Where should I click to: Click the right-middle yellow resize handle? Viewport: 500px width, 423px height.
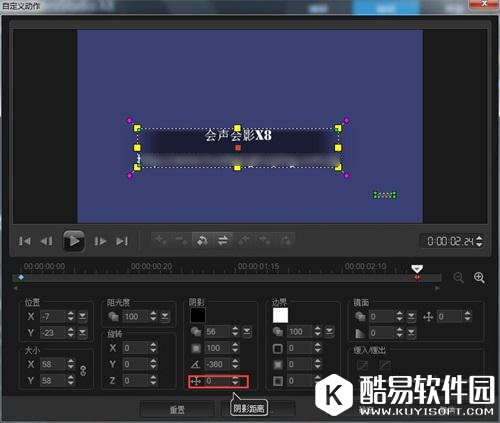338,148
